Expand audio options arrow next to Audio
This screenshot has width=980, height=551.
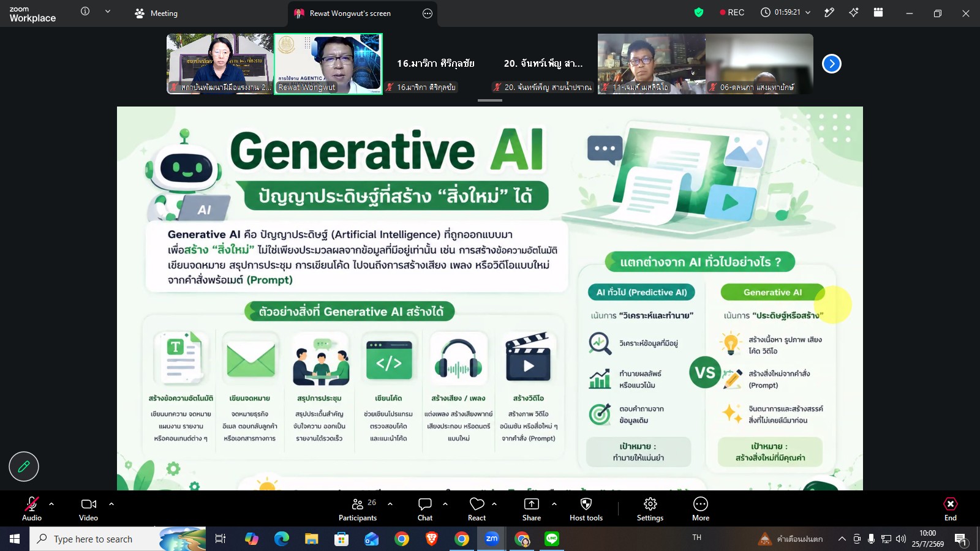coord(51,504)
